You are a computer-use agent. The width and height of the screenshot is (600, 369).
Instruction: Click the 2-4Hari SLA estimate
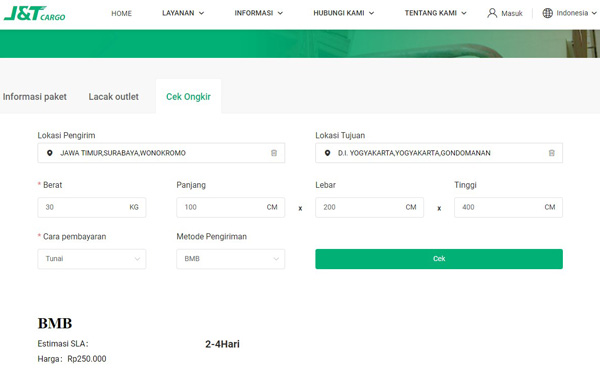(x=222, y=344)
